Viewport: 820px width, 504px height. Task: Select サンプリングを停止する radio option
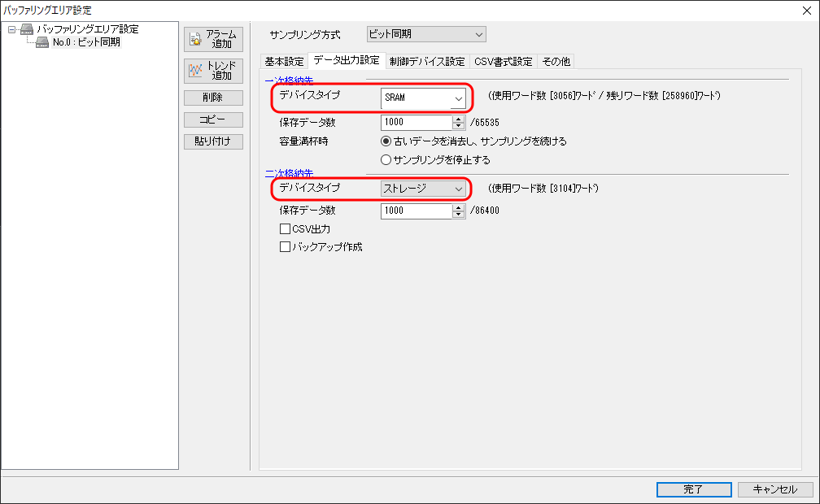pos(386,159)
